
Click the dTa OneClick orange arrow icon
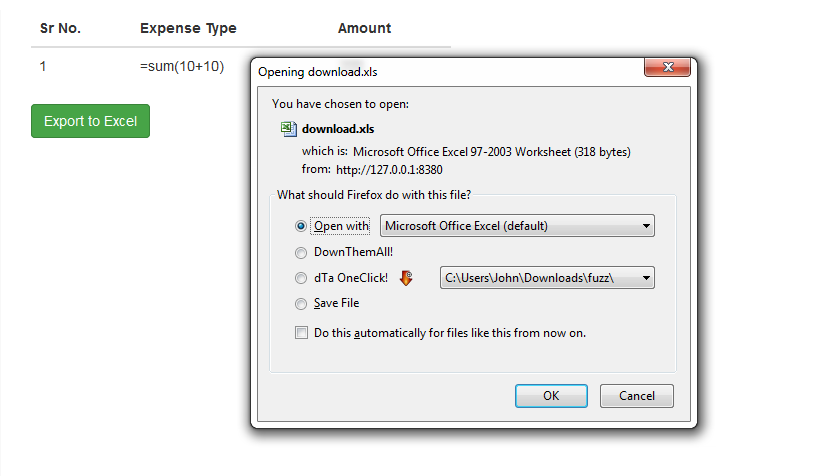[406, 278]
